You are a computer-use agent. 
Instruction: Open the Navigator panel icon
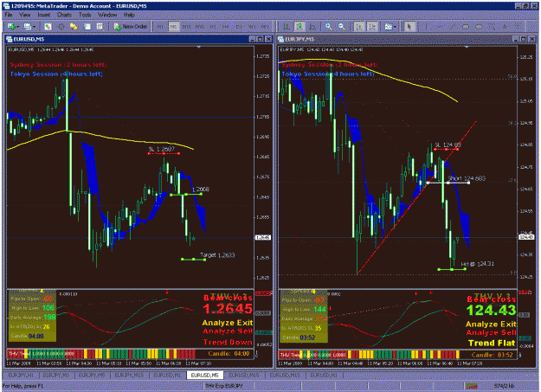point(74,27)
